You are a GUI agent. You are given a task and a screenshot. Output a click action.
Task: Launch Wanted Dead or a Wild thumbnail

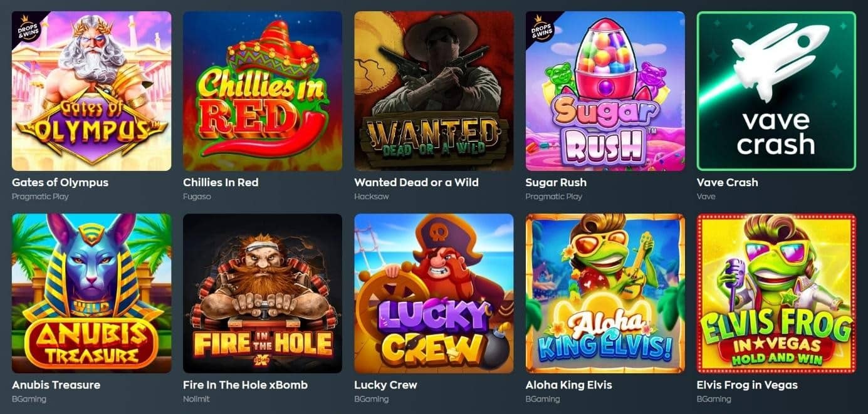[434, 91]
